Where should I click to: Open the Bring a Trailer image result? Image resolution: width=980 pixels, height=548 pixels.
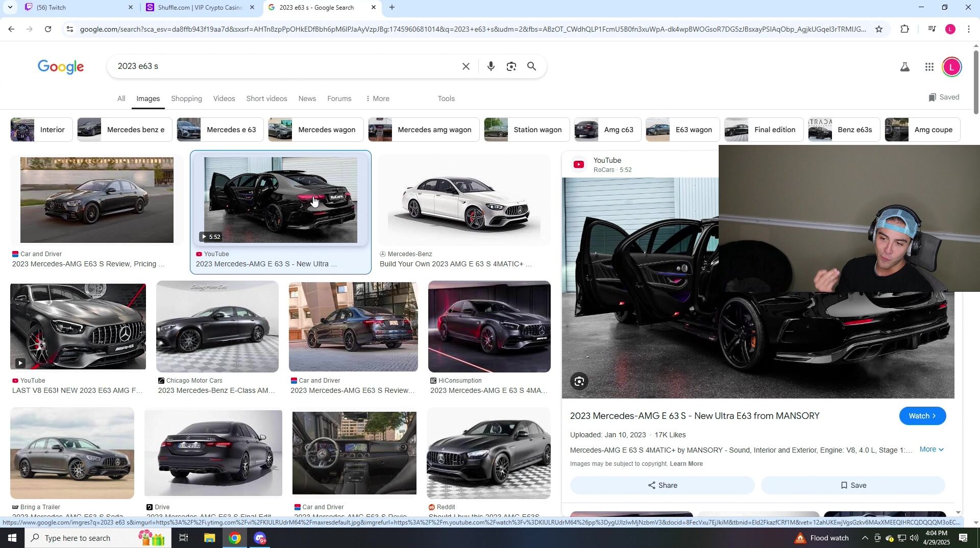pos(72,453)
